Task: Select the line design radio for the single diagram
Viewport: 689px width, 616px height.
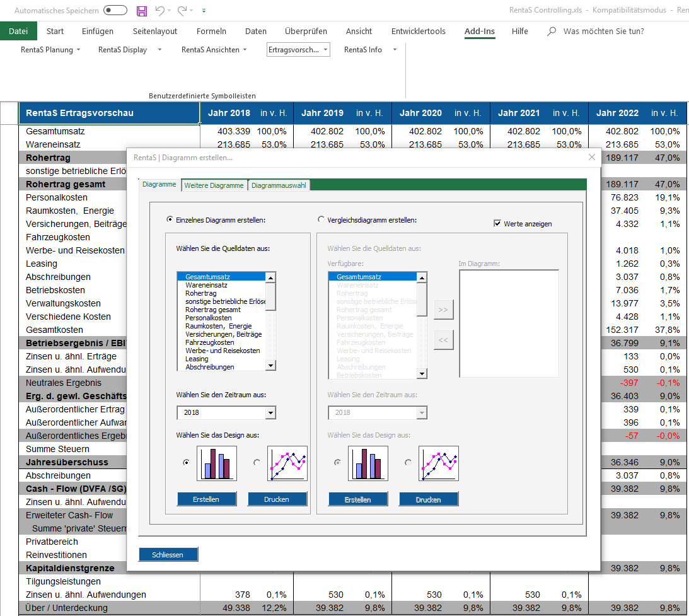Action: pyautogui.click(x=257, y=462)
